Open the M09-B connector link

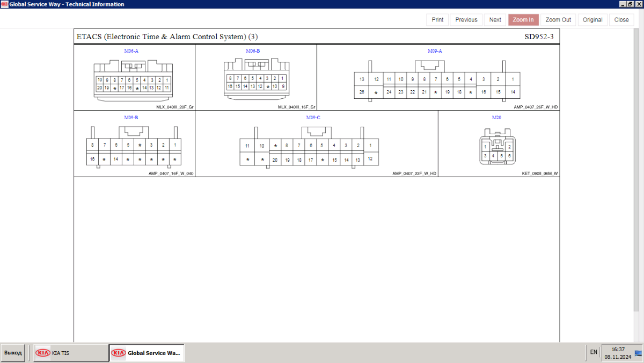click(x=131, y=118)
